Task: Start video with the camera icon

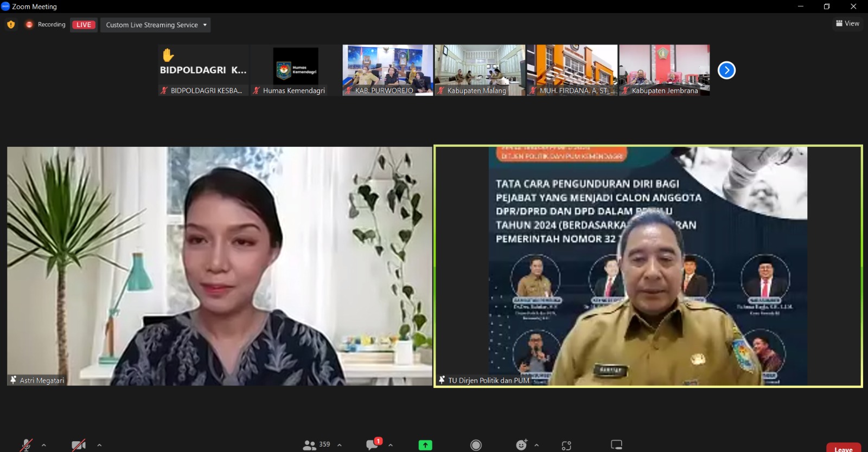Action: pyautogui.click(x=79, y=445)
